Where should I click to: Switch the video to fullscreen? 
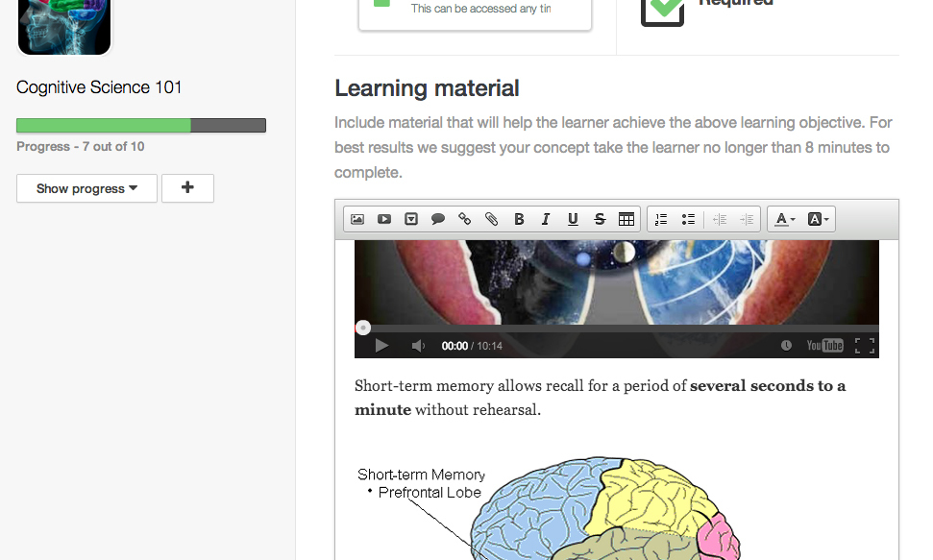click(865, 346)
